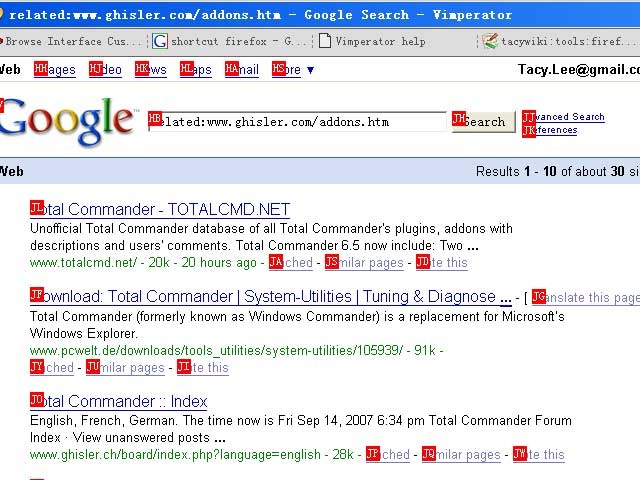
Task: Click the Search button
Action: (484, 122)
